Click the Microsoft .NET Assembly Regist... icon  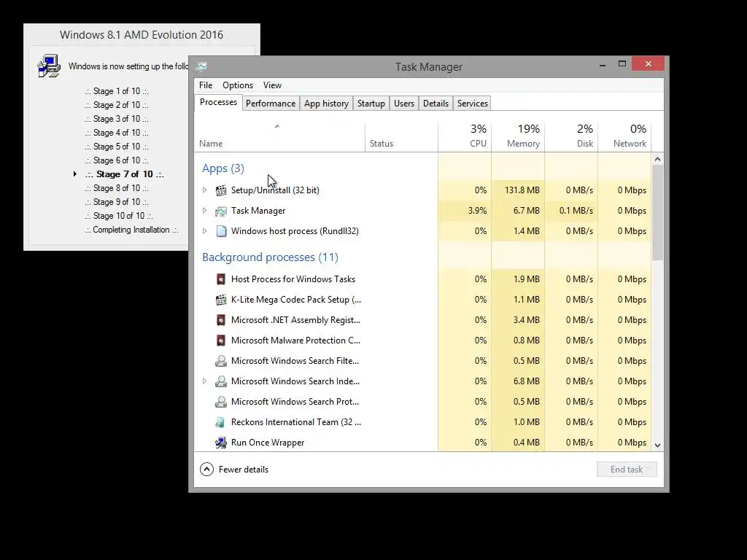tap(220, 321)
